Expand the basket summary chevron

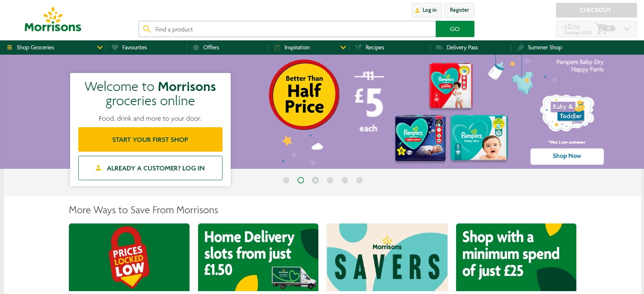[x=627, y=29]
